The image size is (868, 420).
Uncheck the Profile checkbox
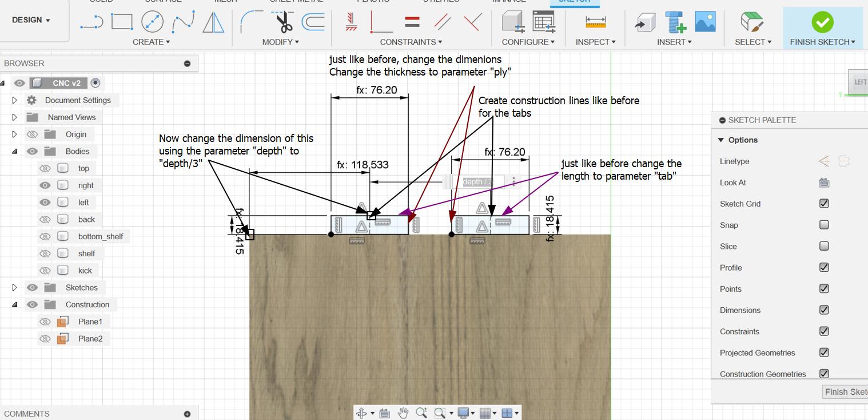click(x=824, y=267)
